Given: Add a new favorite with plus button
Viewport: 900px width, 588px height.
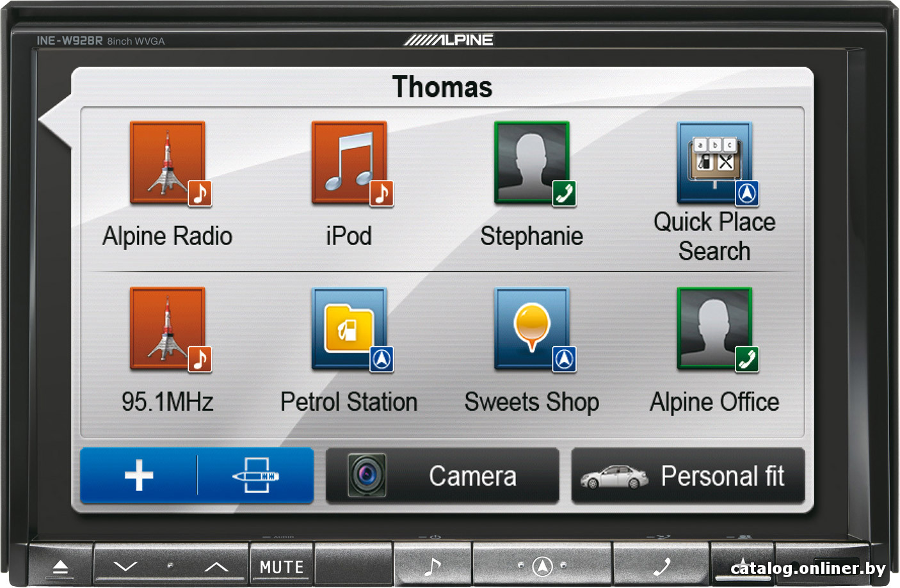Looking at the screenshot, I should tap(139, 476).
